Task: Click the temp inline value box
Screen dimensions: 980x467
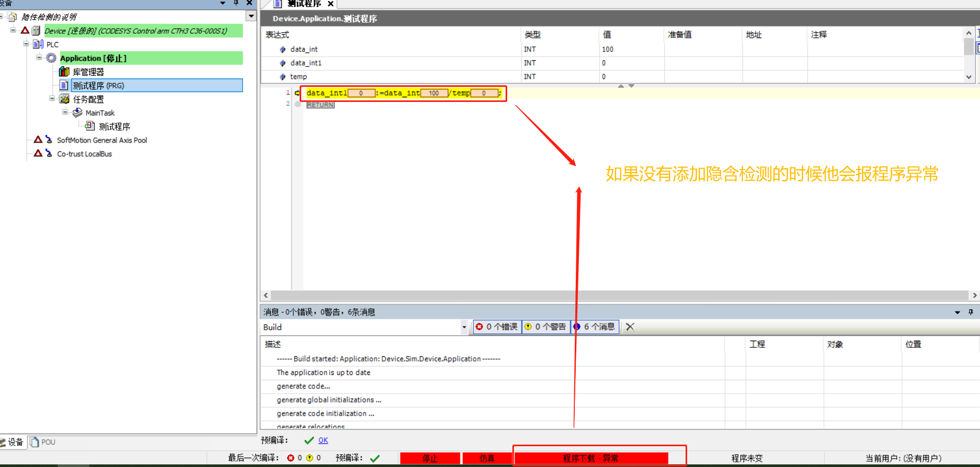Action: [484, 93]
